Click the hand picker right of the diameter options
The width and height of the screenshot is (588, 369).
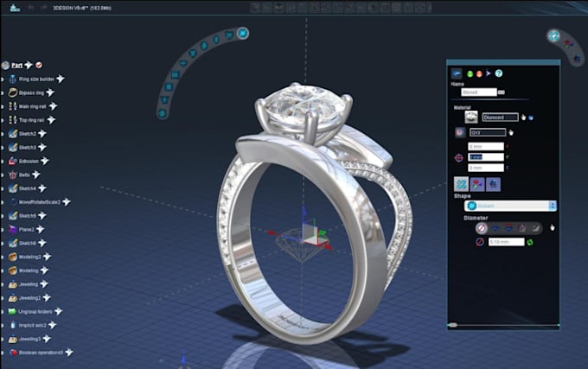click(552, 227)
